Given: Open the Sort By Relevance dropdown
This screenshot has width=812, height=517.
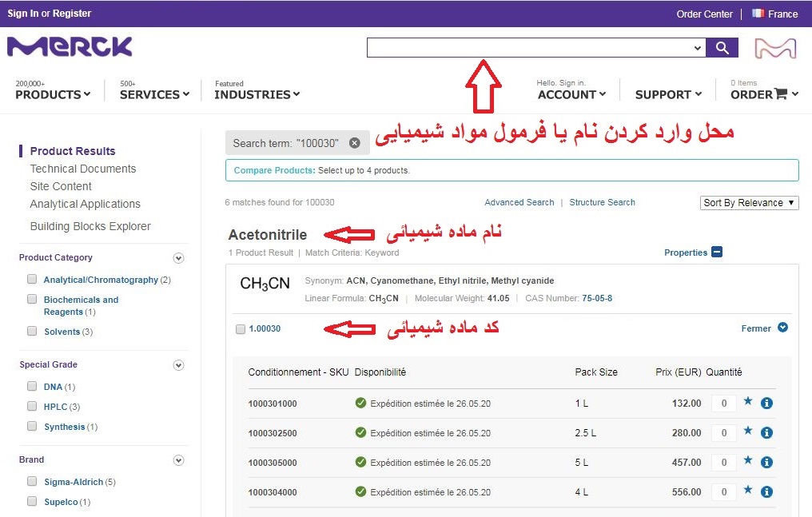Looking at the screenshot, I should tap(749, 203).
